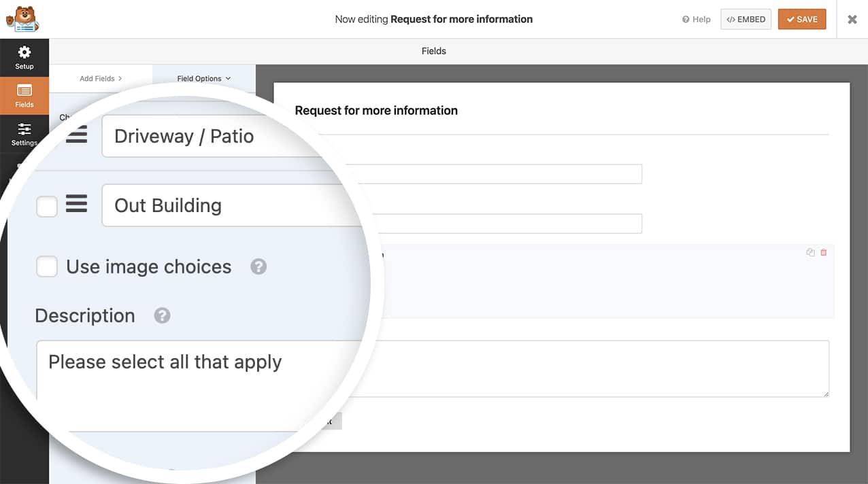Open the Add Fields section
868x484 pixels.
click(97, 78)
